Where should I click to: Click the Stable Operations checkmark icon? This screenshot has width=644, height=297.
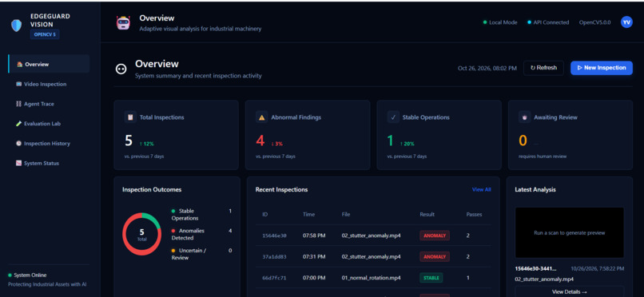(x=393, y=117)
